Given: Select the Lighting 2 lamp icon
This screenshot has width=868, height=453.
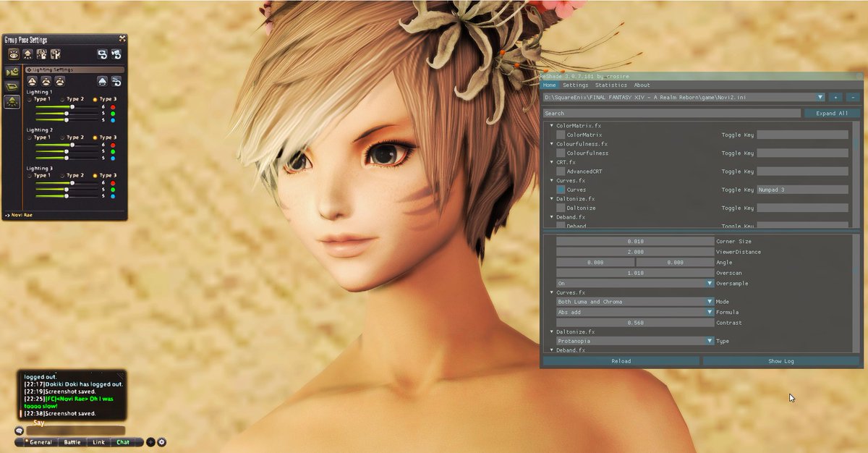Looking at the screenshot, I should pyautogui.click(x=46, y=82).
